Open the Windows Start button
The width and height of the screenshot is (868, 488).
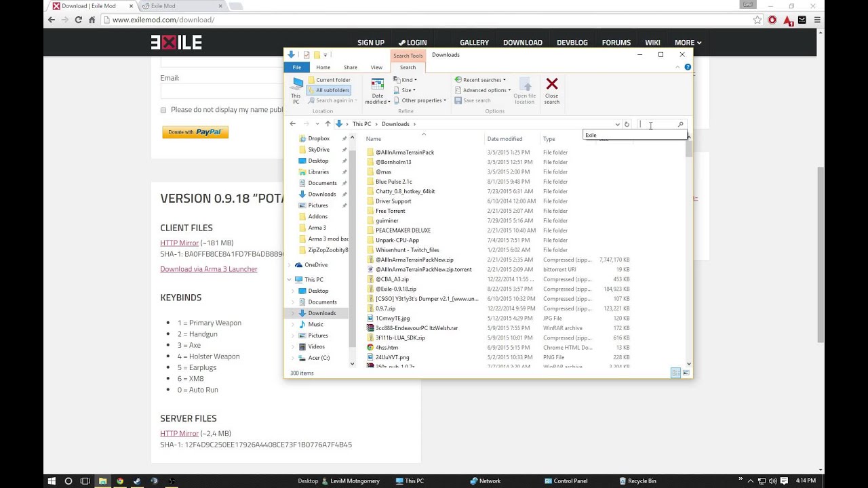52,481
